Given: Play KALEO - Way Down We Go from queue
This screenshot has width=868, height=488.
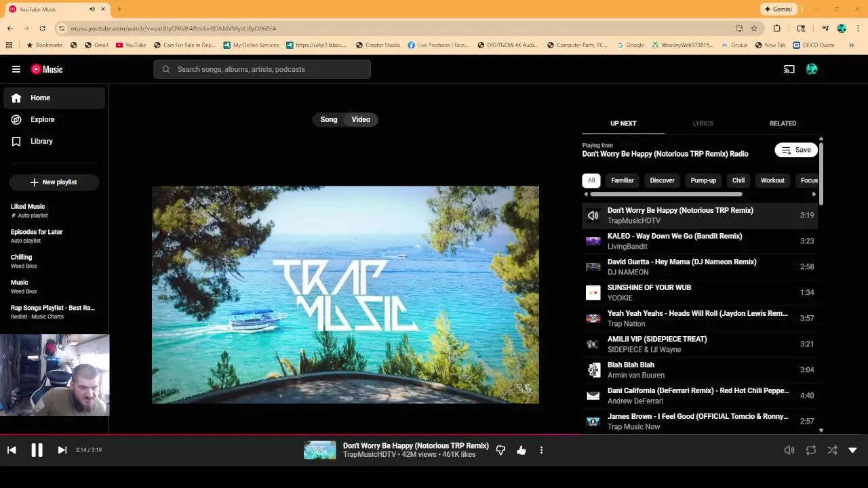Looking at the screenshot, I should tap(700, 241).
